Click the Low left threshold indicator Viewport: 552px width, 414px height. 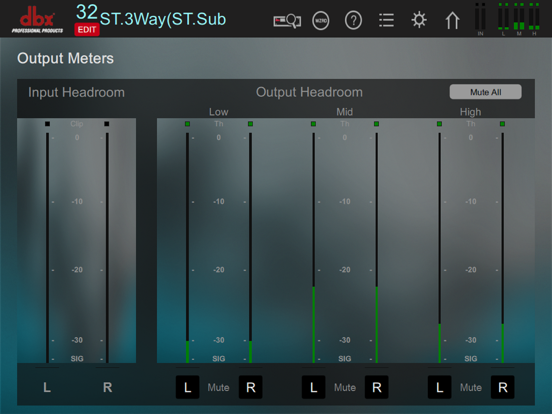coord(187,124)
